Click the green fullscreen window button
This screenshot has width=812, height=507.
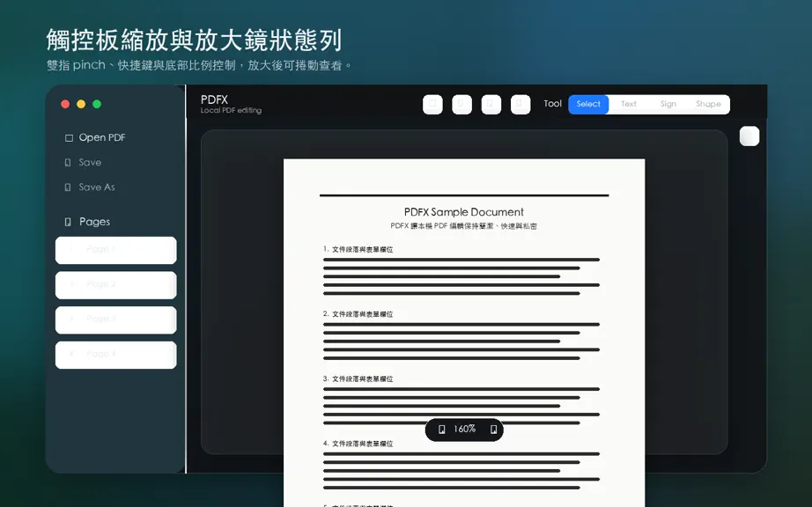(x=97, y=104)
